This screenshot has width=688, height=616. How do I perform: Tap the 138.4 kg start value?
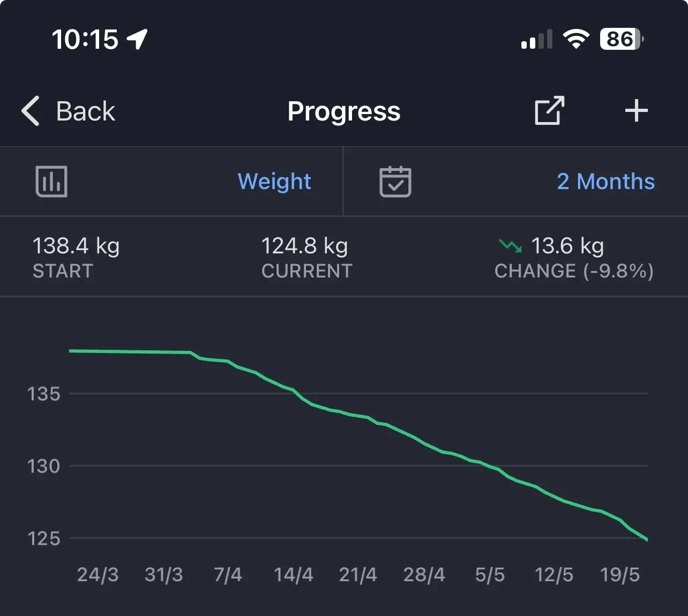point(76,246)
